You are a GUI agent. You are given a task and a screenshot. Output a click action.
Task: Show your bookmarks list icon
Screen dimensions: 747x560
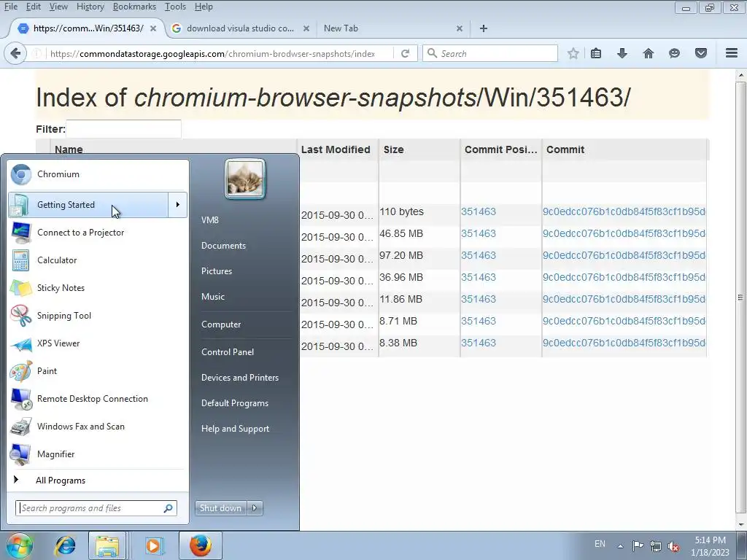(x=596, y=53)
